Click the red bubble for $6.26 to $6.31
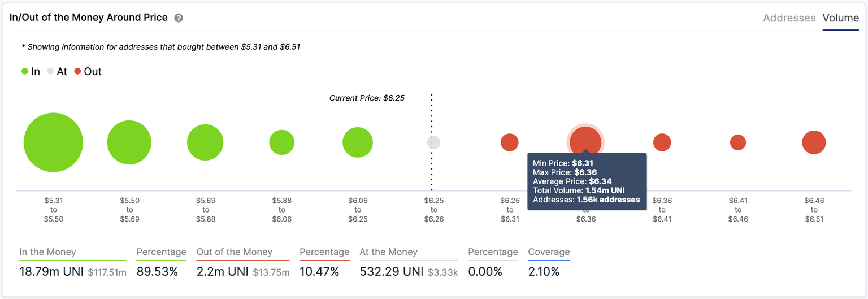 pyautogui.click(x=510, y=142)
